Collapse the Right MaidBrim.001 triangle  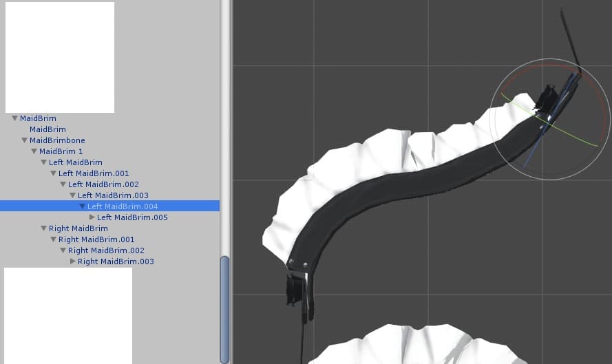53,239
